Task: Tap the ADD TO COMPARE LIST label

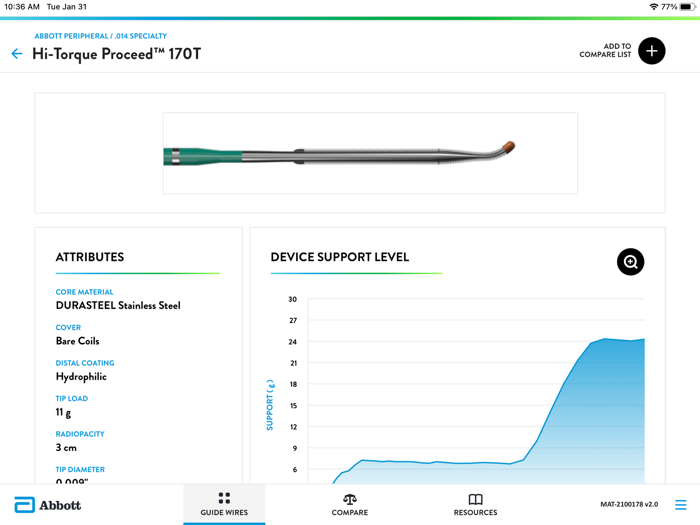Action: 605,50
